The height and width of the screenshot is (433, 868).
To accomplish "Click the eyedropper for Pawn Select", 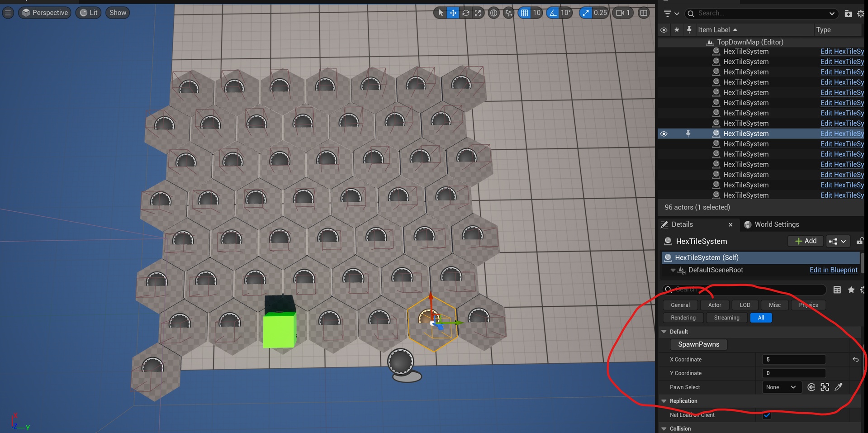I will coord(839,387).
